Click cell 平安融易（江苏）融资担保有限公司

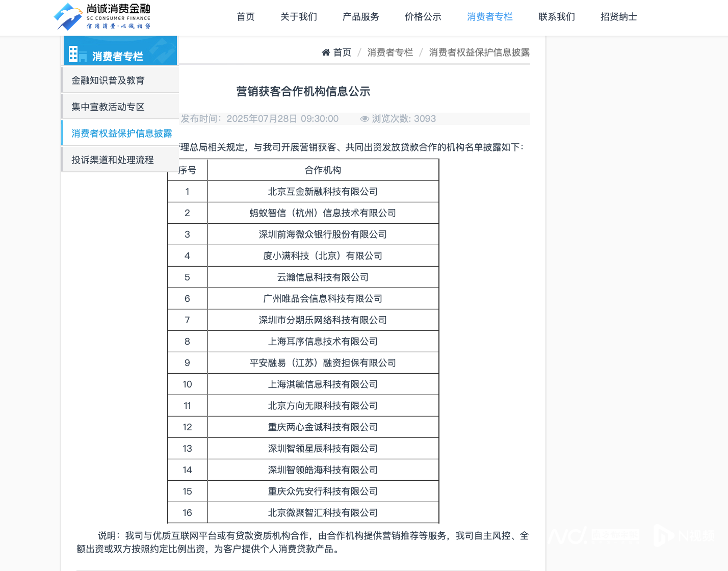[x=323, y=362]
